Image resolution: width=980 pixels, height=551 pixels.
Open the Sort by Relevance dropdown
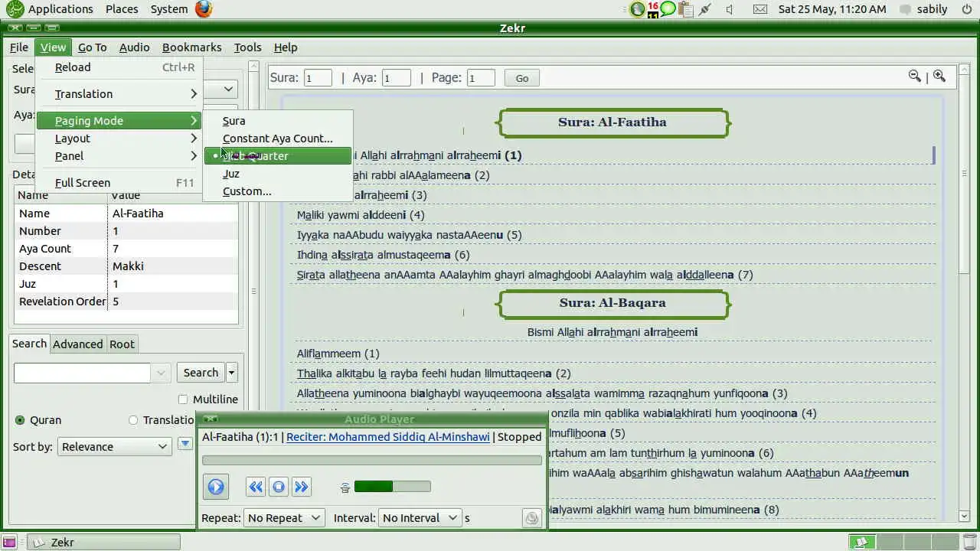pos(114,447)
